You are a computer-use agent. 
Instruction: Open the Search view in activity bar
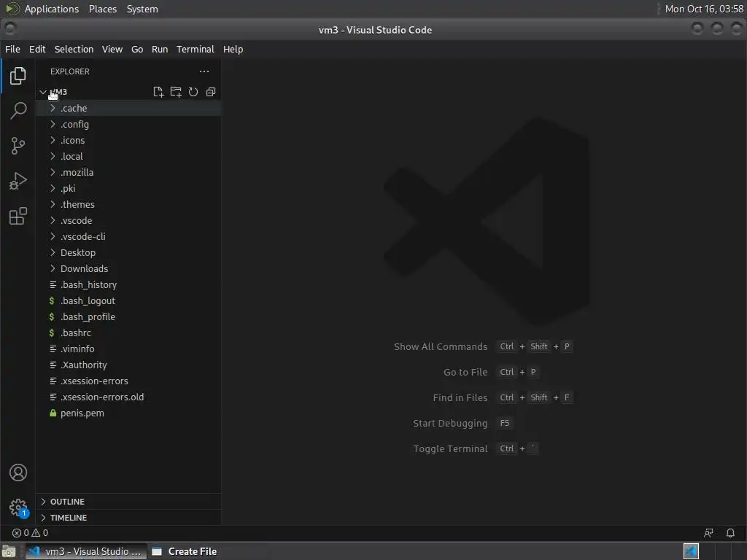[x=18, y=111]
